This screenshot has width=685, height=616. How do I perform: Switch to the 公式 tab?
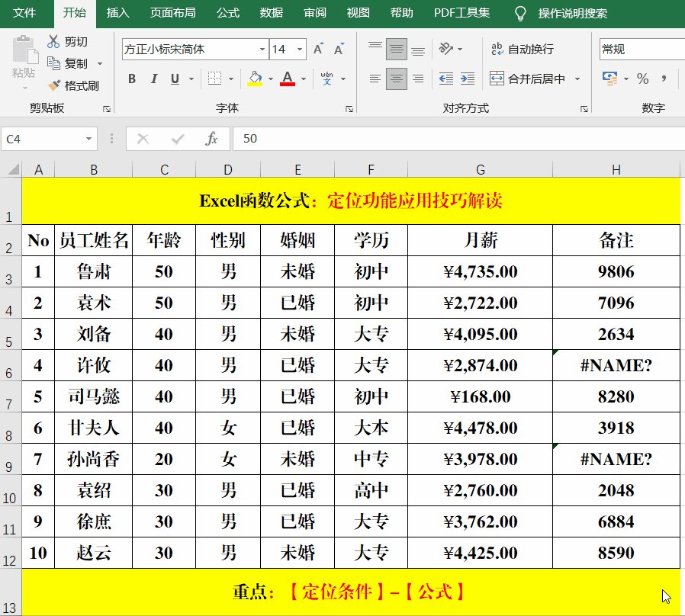(228, 13)
